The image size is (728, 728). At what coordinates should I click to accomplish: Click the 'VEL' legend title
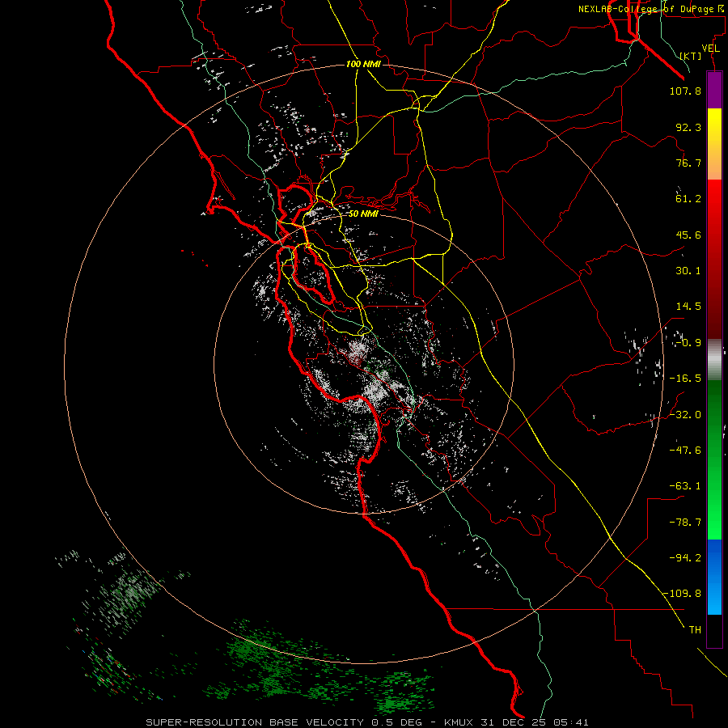710,49
